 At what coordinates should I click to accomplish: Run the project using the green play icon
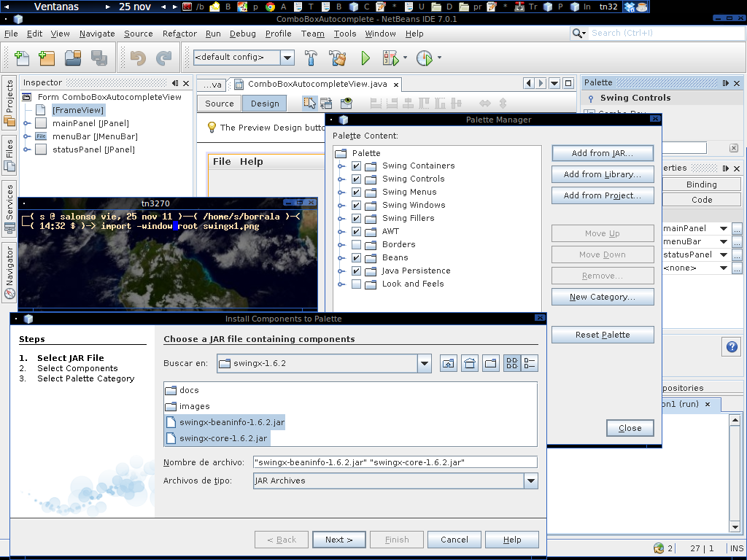coord(364,58)
